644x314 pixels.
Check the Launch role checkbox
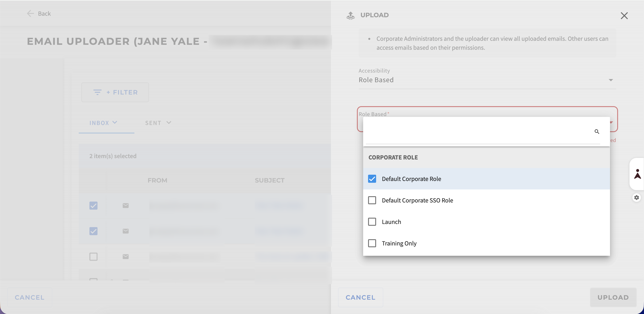(x=372, y=222)
